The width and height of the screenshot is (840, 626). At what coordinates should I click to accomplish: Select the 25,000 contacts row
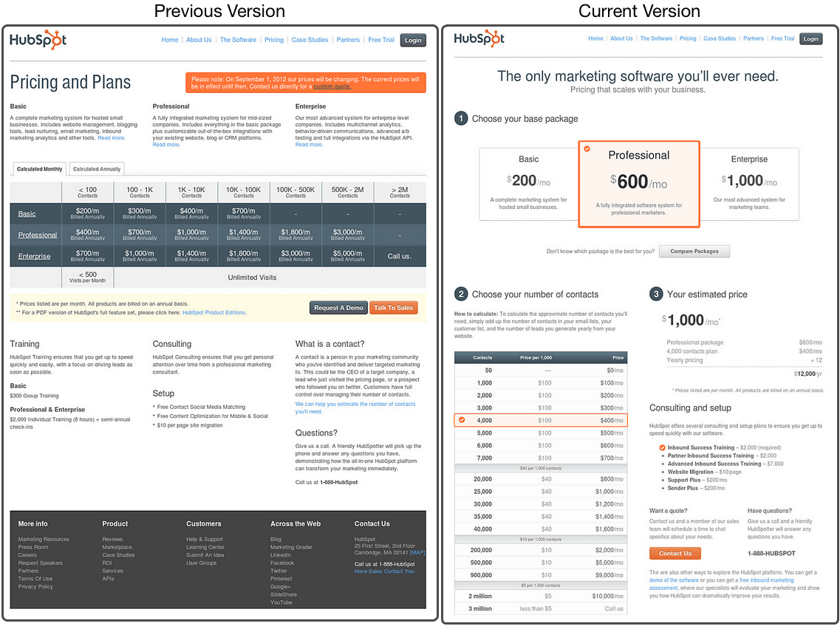click(x=541, y=492)
